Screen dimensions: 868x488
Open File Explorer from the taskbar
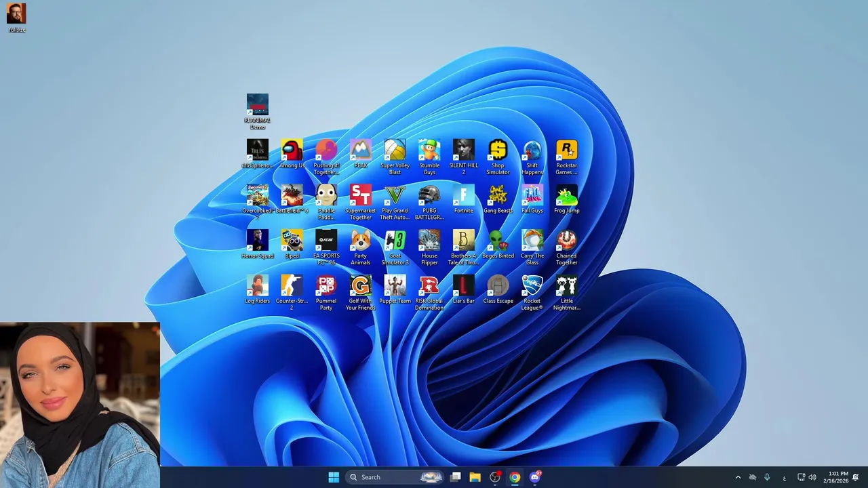475,477
